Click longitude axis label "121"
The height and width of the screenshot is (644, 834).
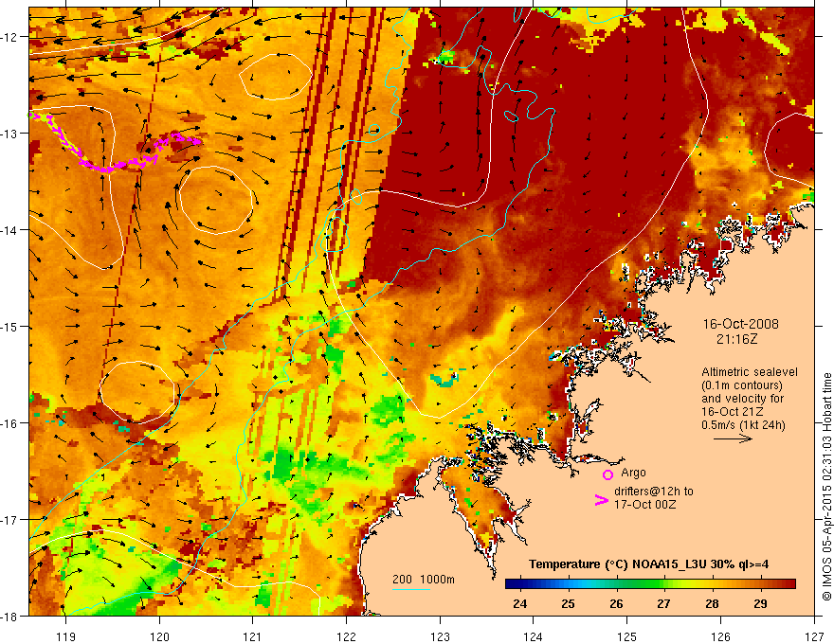pos(253,636)
